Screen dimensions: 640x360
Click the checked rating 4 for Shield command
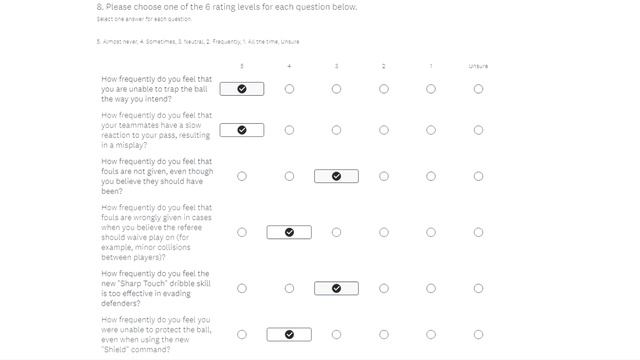point(289,335)
